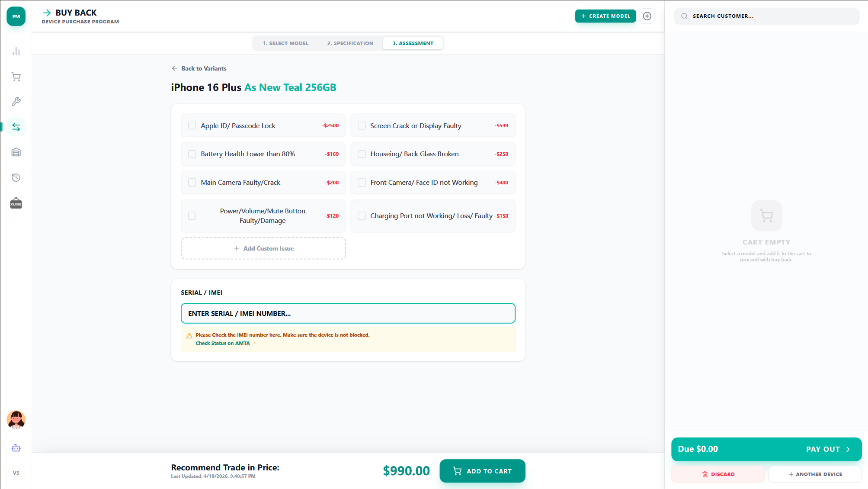Open the inventory warehouse sidebar icon
Viewport: 868px width, 489px height.
(16, 152)
